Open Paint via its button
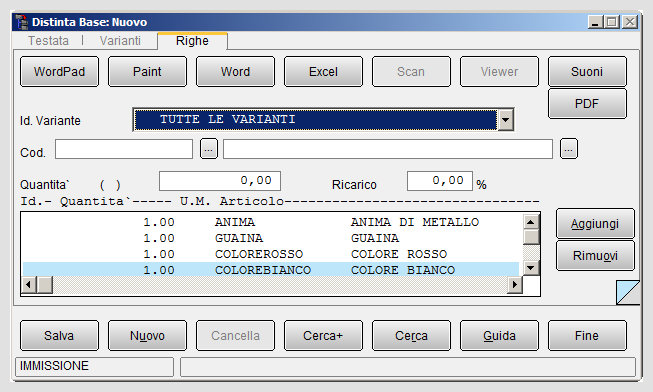The image size is (653, 392). click(147, 72)
